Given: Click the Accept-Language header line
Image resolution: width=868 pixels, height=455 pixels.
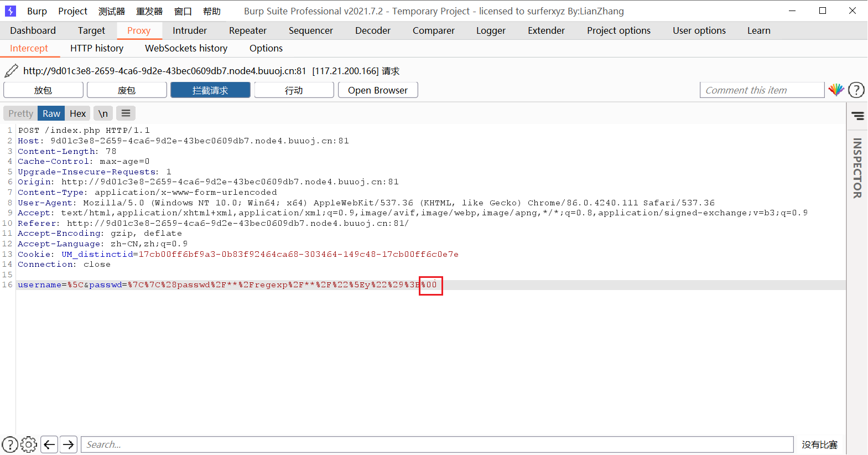Looking at the screenshot, I should 102,244.
